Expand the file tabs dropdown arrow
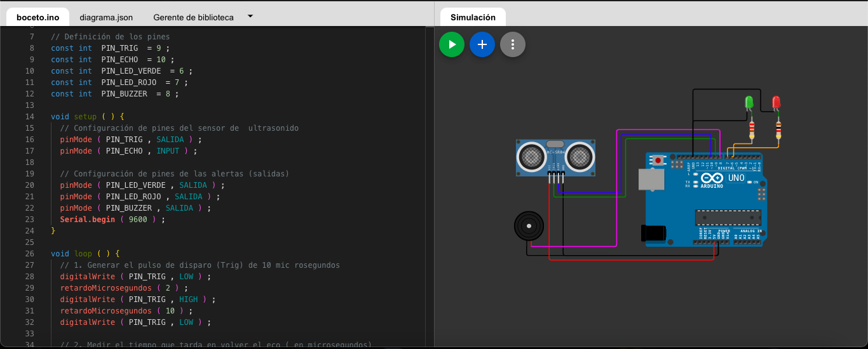Image resolution: width=868 pixels, height=349 pixels. point(250,16)
